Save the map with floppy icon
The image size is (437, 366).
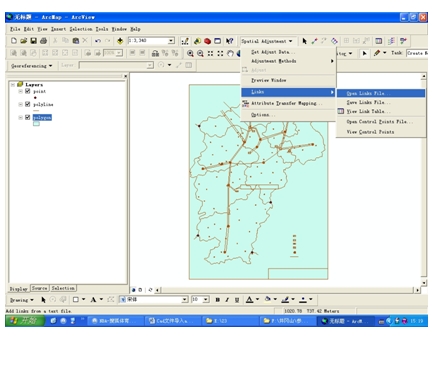(33, 41)
